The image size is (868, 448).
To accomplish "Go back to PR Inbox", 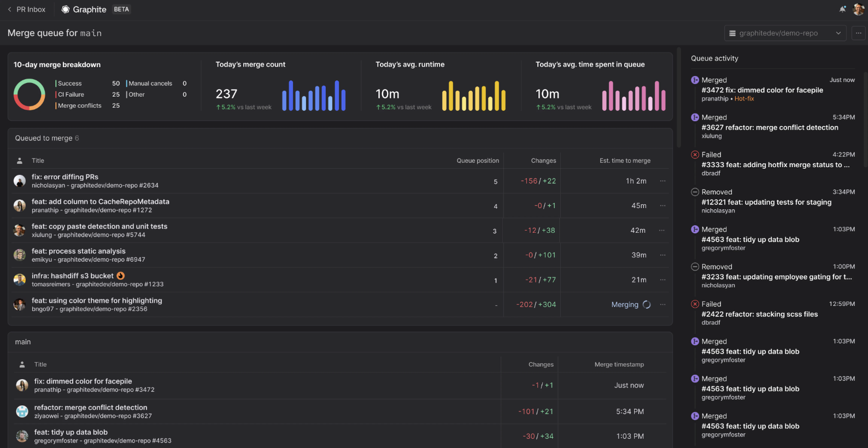I will (x=26, y=9).
